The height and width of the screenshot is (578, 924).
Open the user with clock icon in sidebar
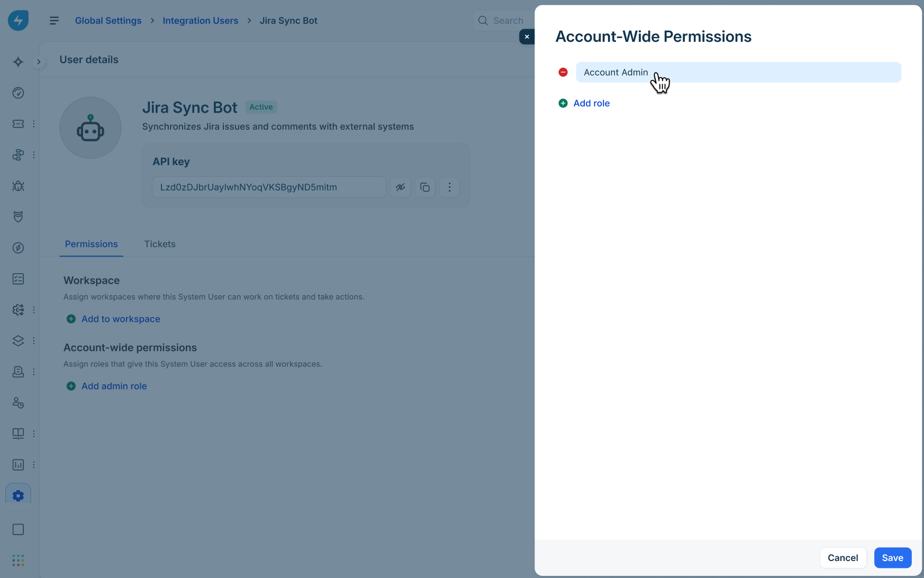[18, 403]
